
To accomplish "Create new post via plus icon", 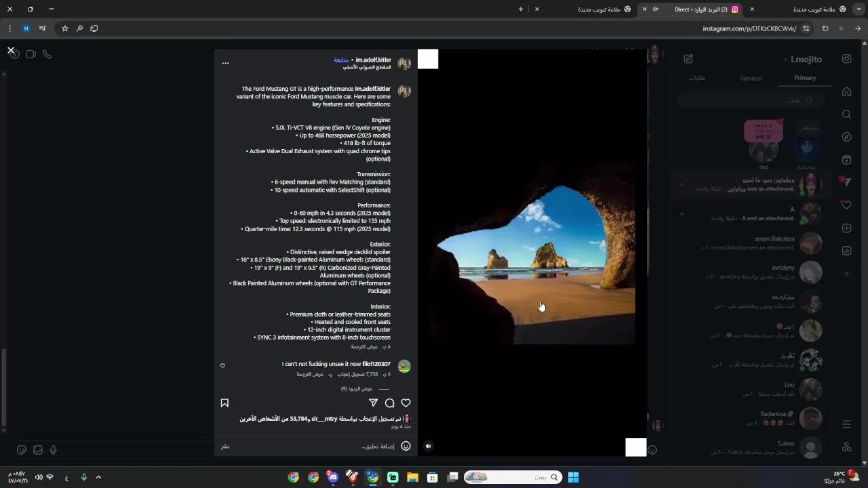I will 846,228.
